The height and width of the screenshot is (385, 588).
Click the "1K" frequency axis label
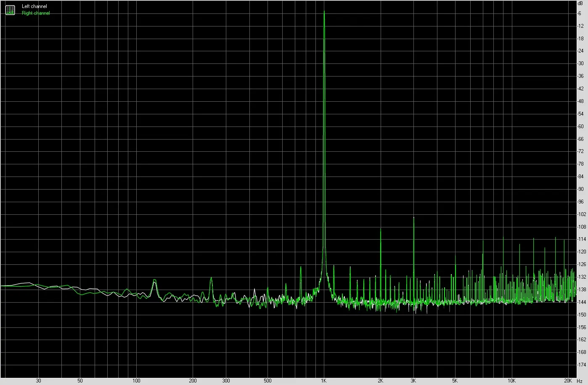(324, 381)
